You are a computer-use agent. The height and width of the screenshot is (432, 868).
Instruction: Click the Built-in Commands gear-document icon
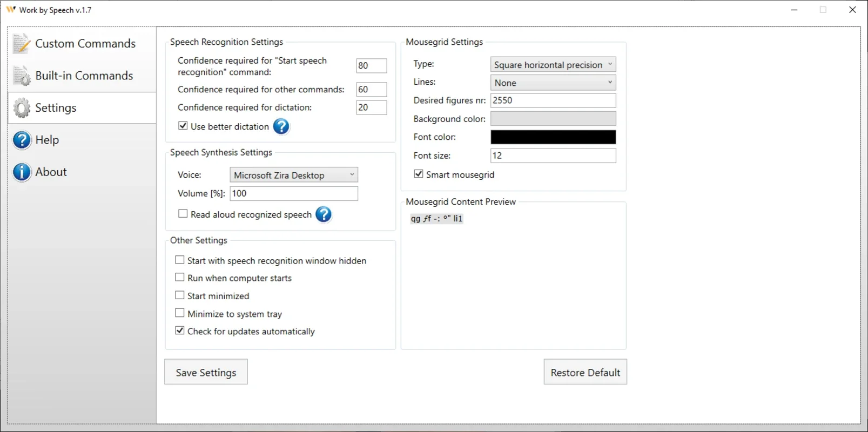click(x=22, y=76)
